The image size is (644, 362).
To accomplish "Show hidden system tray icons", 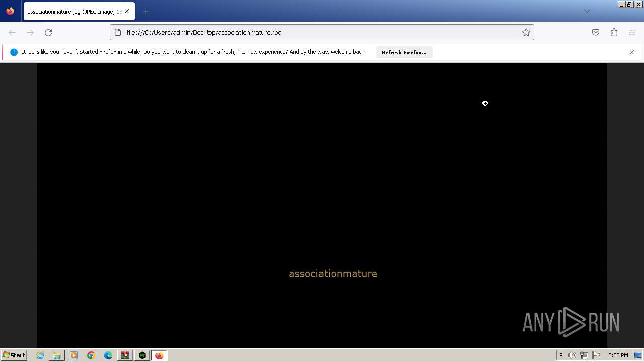I will 561,355.
